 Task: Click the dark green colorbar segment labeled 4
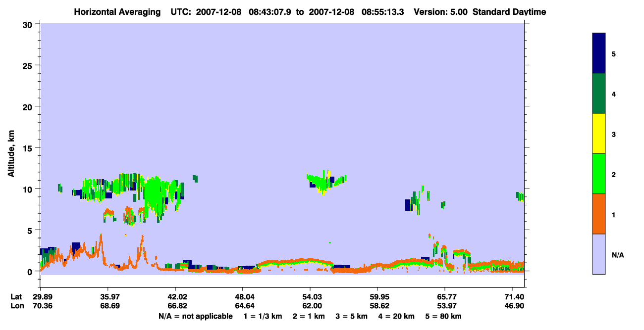599,94
